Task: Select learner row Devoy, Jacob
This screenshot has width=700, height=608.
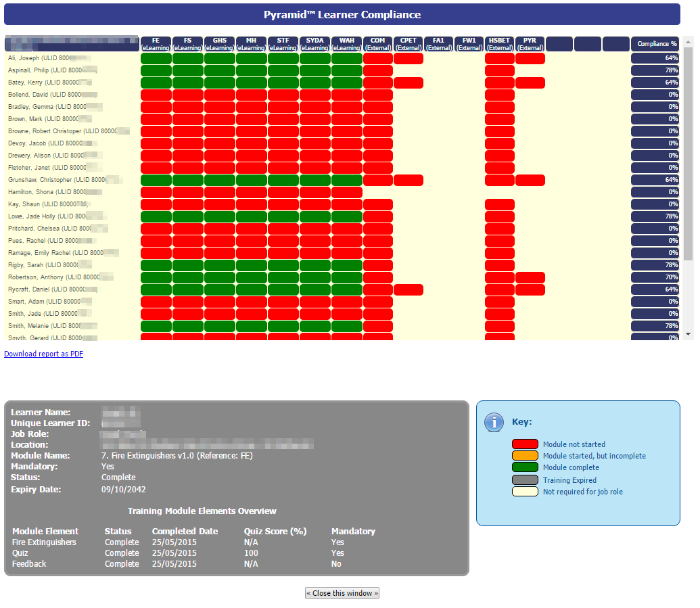Action: coord(53,143)
